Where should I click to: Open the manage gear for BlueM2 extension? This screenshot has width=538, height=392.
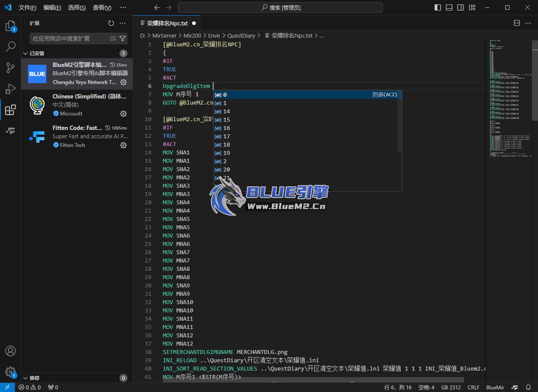pyautogui.click(x=123, y=82)
